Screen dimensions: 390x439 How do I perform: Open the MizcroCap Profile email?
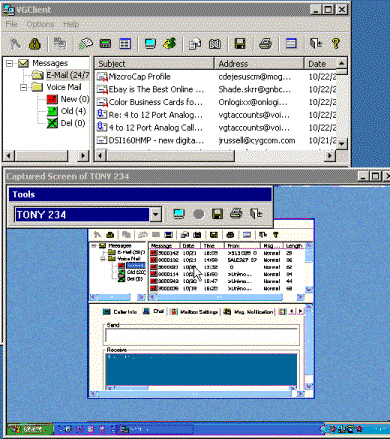pyautogui.click(x=139, y=77)
